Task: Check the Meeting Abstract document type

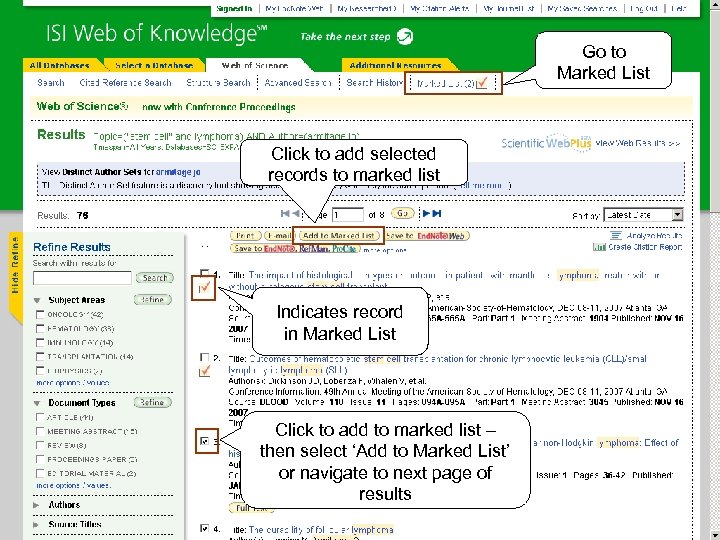Action: [x=40, y=431]
